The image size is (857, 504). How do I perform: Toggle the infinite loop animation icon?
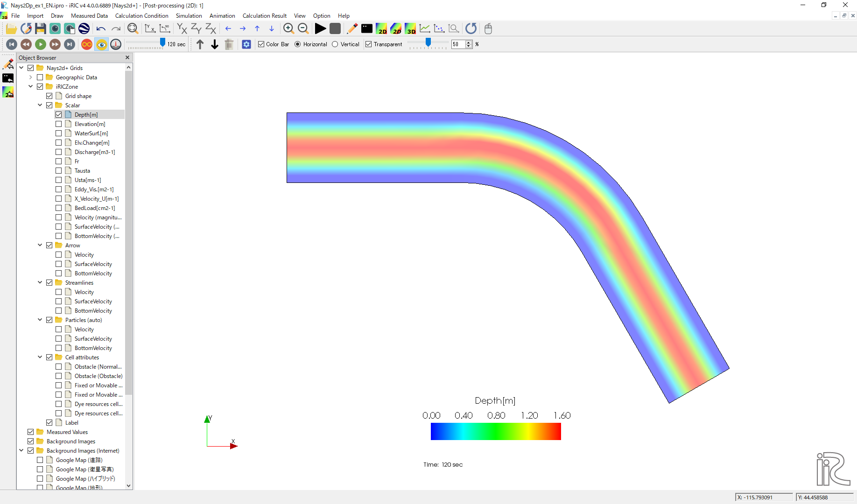[87, 44]
